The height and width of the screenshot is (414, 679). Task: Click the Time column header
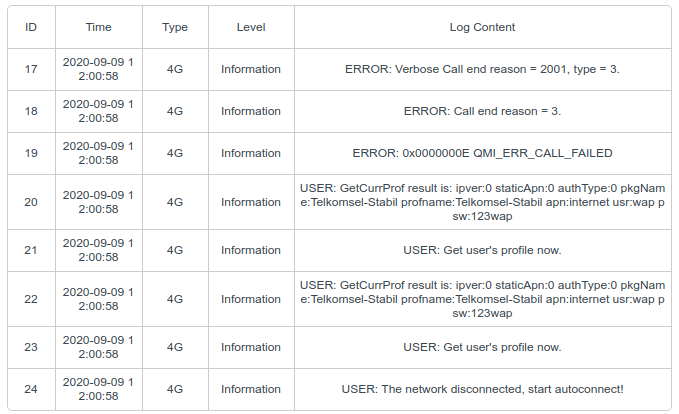pyautogui.click(x=99, y=27)
